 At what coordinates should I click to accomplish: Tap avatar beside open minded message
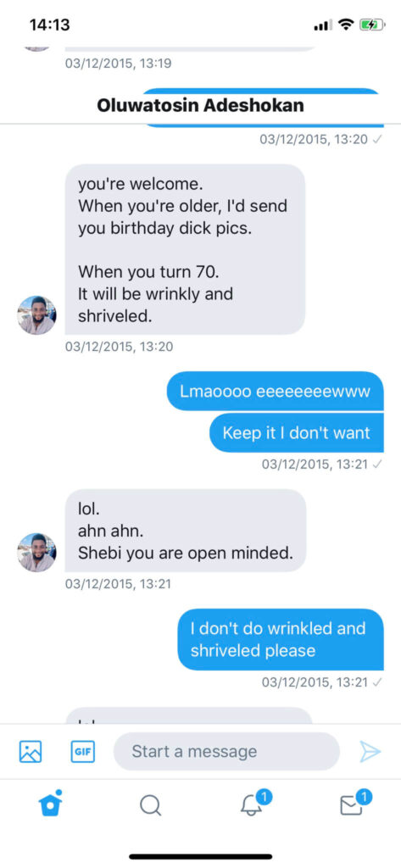36,553
